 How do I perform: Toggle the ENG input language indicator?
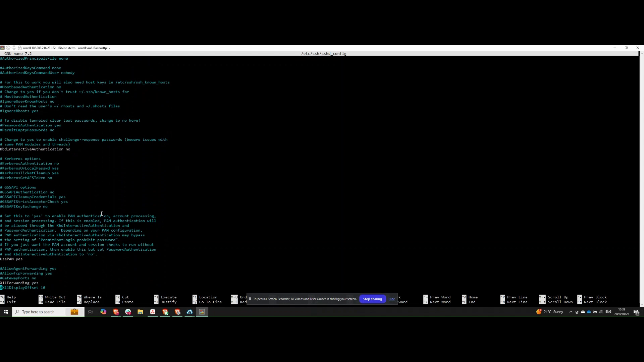tap(608, 312)
